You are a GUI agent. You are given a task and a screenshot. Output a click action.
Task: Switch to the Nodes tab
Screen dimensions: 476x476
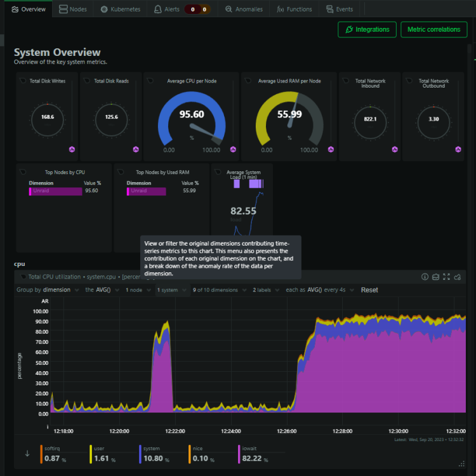click(73, 9)
